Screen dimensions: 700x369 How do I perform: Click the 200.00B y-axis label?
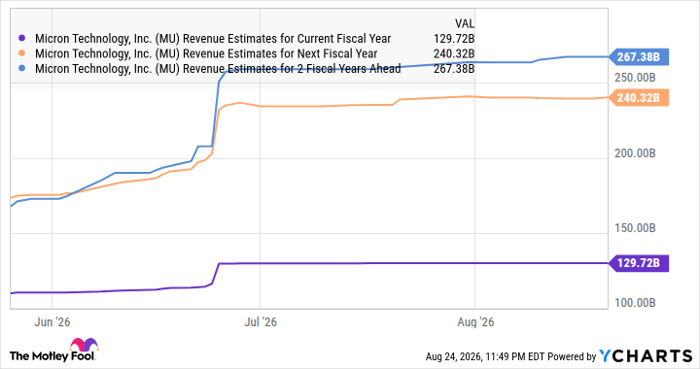[x=635, y=153]
